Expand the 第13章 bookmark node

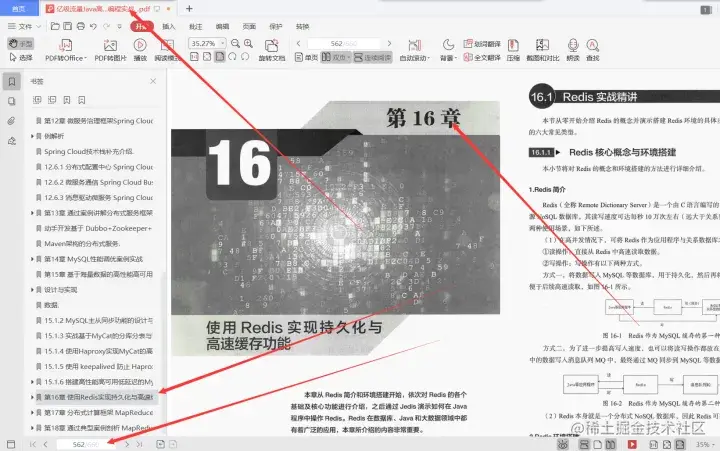(32, 213)
